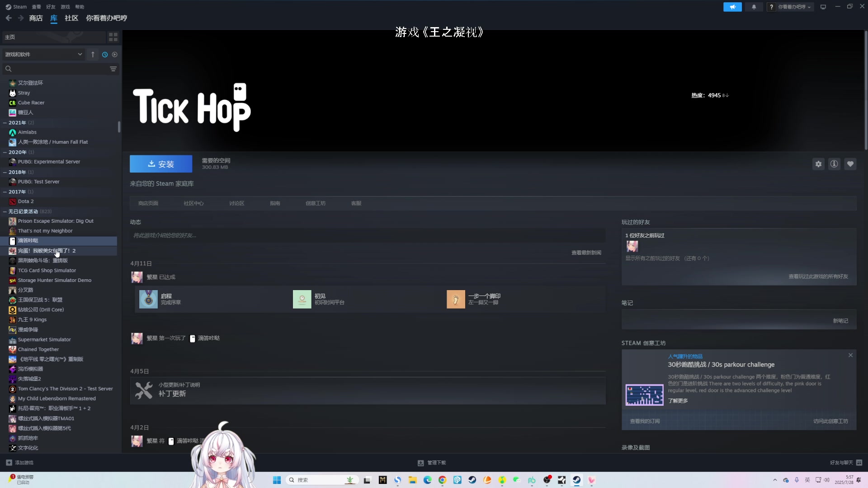Create a 新笔记 note
The image size is (868, 488).
840,321
